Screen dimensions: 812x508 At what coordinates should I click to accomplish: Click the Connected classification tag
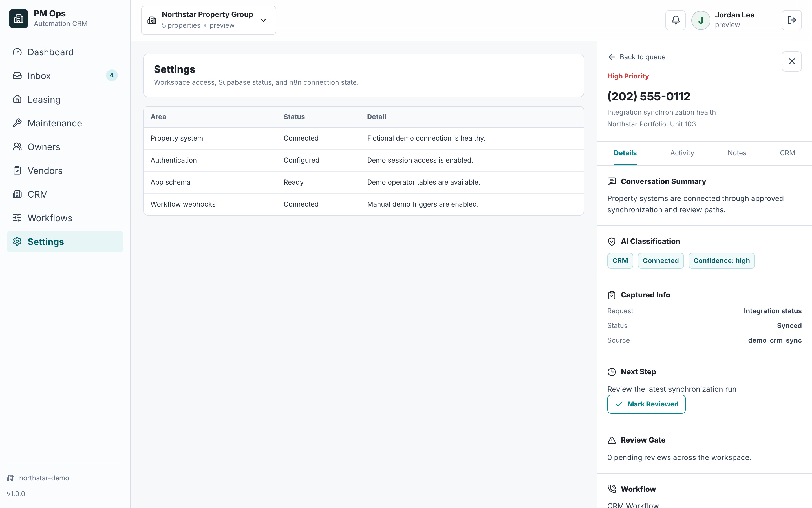click(x=660, y=261)
